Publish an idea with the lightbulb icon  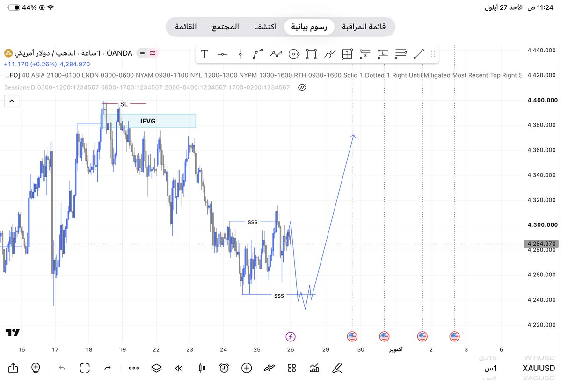click(36, 368)
